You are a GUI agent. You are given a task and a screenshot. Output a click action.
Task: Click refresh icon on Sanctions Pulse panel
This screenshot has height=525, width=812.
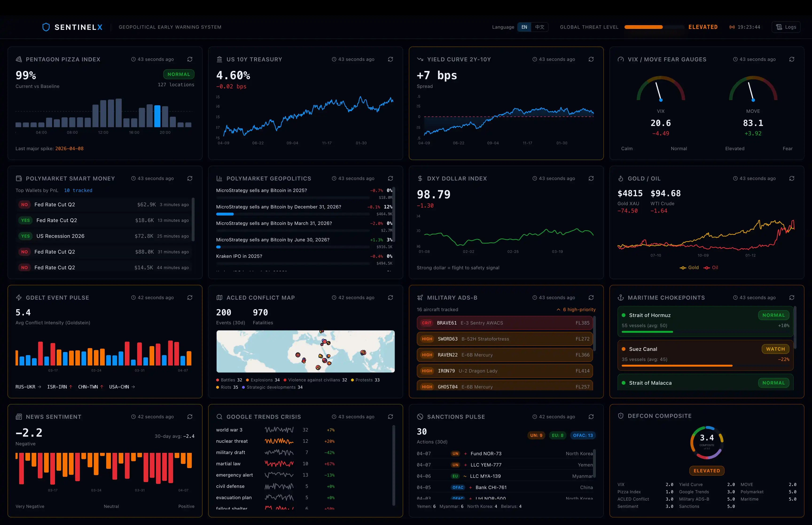(591, 417)
